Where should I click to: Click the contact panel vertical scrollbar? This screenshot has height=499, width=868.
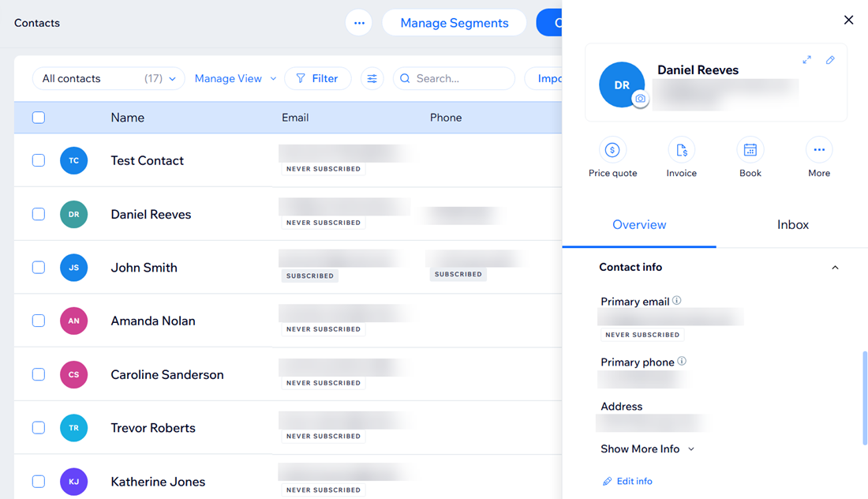(x=865, y=398)
